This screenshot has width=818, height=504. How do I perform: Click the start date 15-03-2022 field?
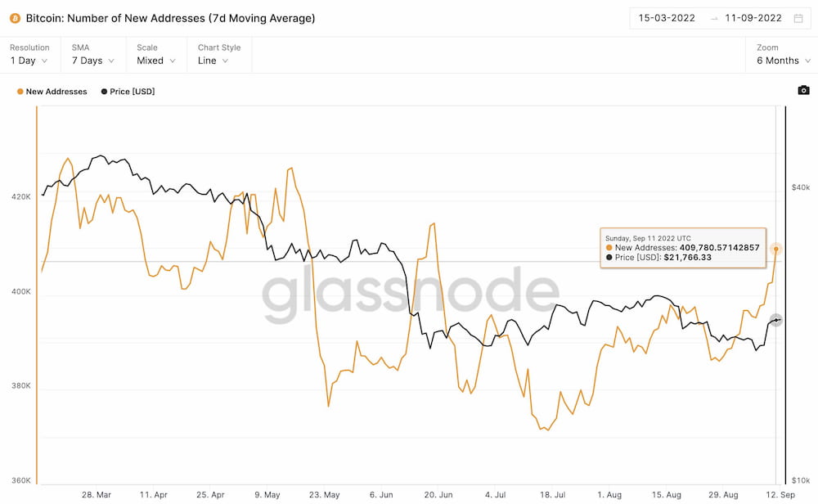click(x=667, y=18)
